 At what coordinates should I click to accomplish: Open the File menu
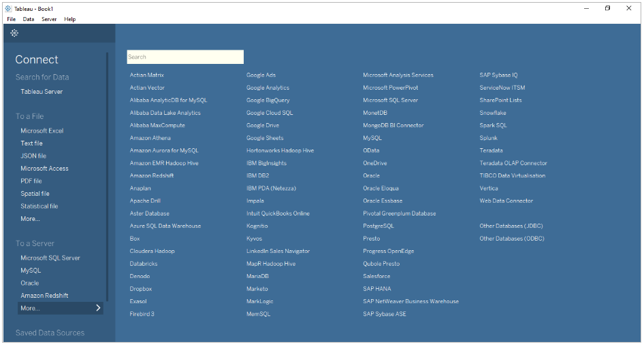(x=11, y=19)
